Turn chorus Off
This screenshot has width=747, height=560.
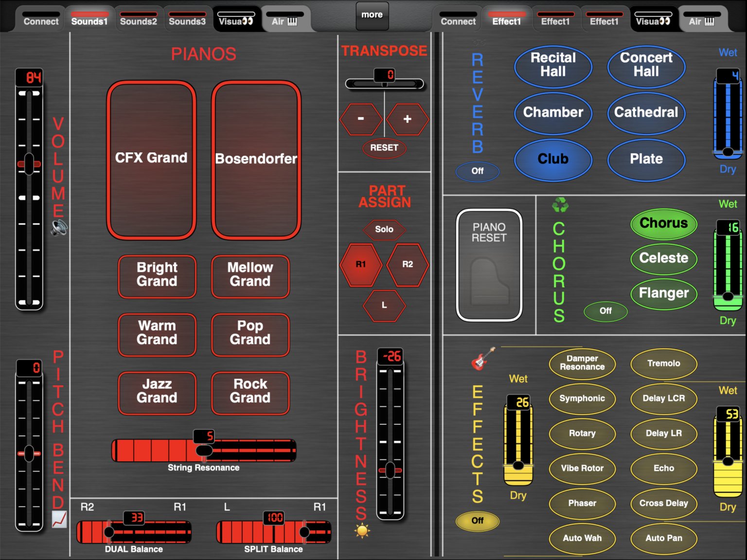[605, 311]
